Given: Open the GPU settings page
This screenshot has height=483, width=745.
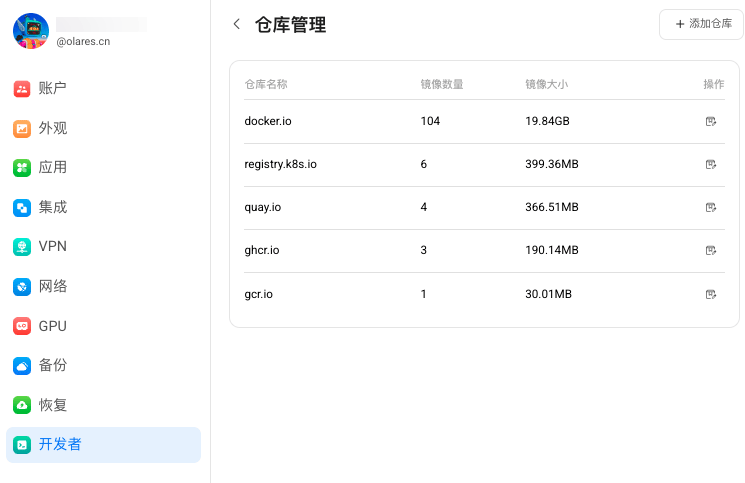Looking at the screenshot, I should pyautogui.click(x=52, y=326).
